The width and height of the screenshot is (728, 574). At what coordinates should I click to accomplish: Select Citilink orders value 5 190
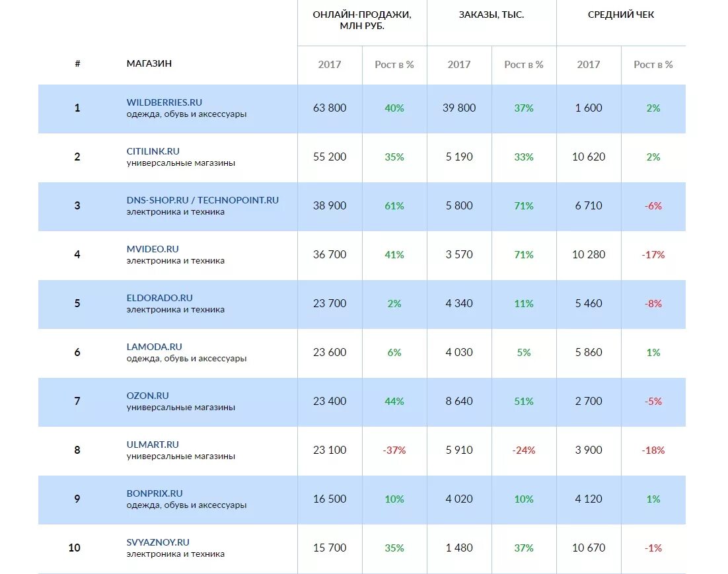coord(459,157)
